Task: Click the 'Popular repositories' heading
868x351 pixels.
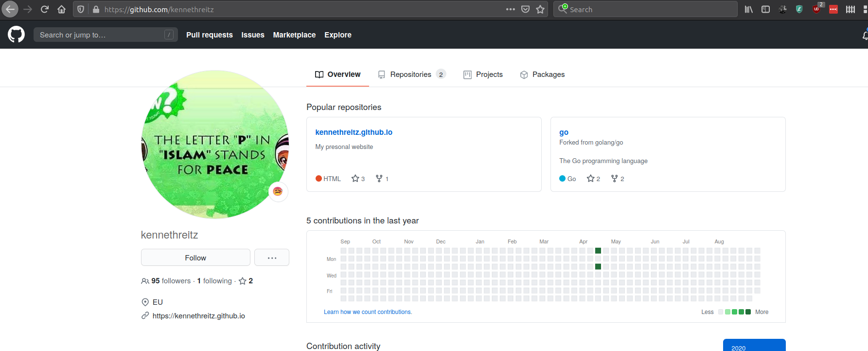Action: click(x=344, y=107)
